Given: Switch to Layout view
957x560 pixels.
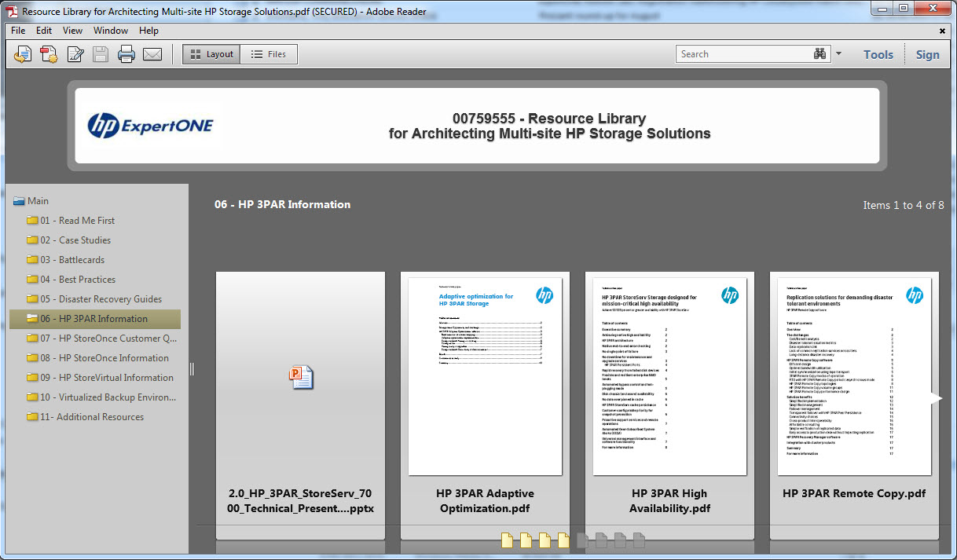Looking at the screenshot, I should point(211,54).
